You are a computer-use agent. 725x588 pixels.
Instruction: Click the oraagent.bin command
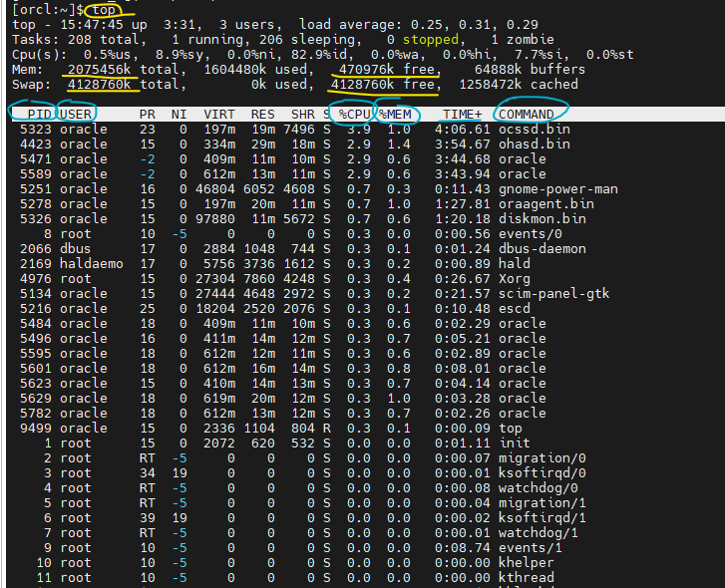[x=546, y=203]
